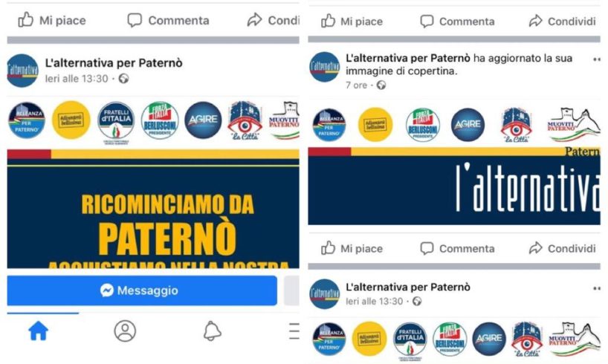Open the Ricominciamo da Paternò post image

point(153,209)
